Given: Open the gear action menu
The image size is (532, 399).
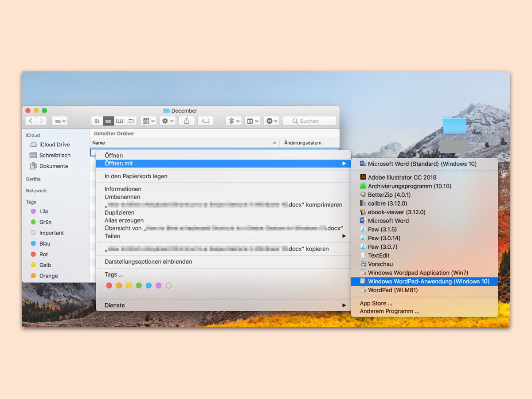Looking at the screenshot, I should pyautogui.click(x=168, y=121).
